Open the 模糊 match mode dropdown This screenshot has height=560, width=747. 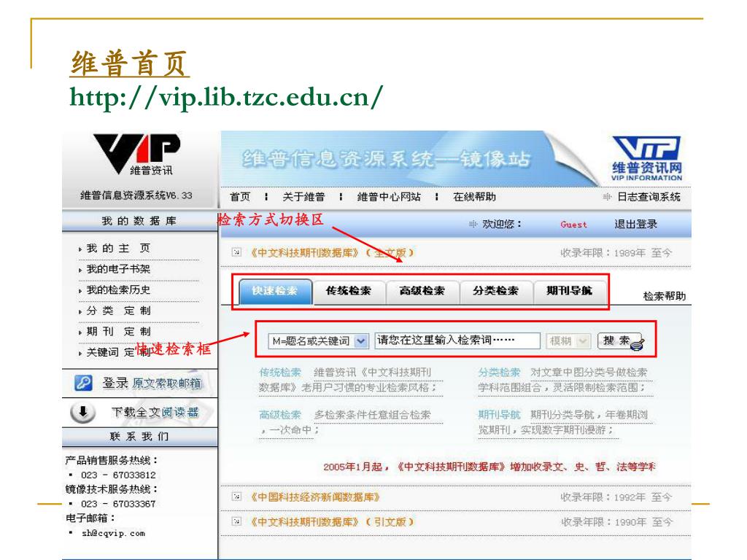tap(582, 341)
